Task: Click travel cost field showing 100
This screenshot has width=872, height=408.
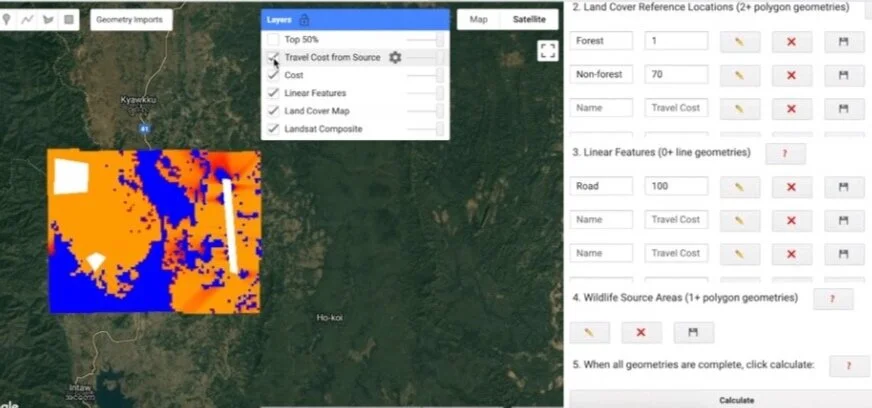Action: tap(676, 186)
